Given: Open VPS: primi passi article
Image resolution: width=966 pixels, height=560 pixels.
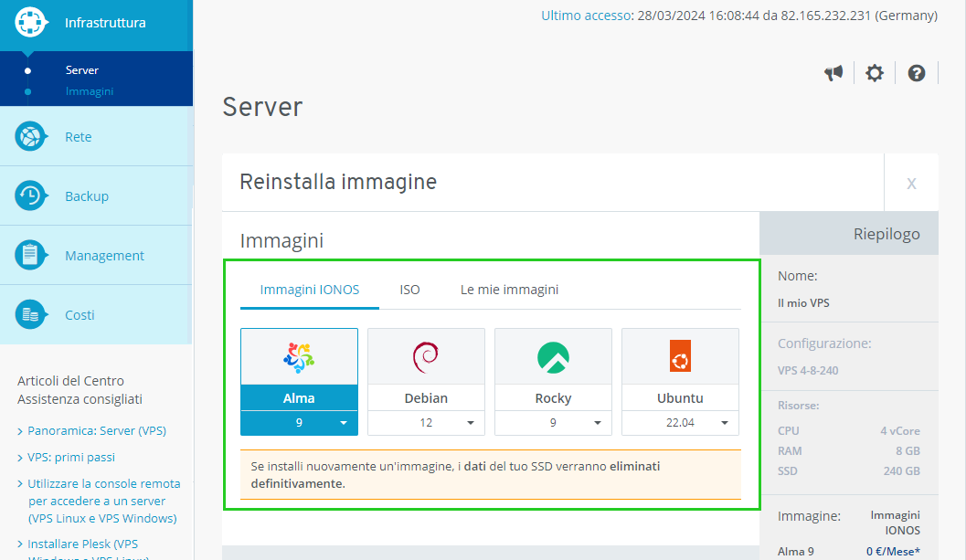Looking at the screenshot, I should [71, 457].
